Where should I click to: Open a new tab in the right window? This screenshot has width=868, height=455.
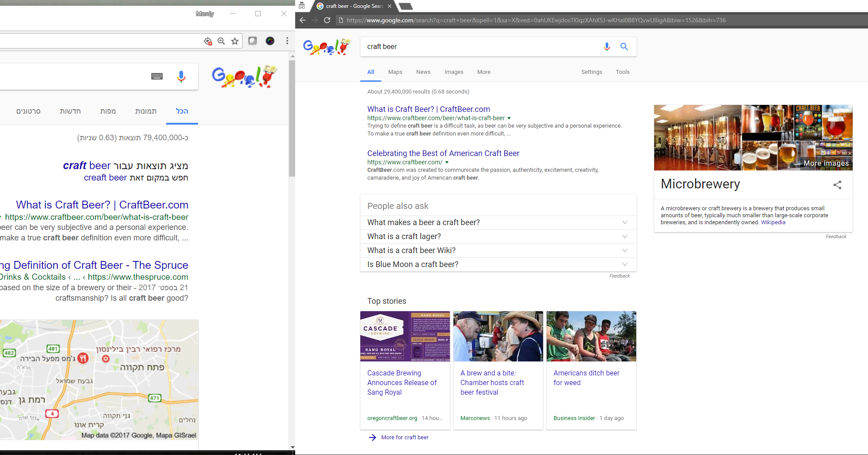(406, 6)
